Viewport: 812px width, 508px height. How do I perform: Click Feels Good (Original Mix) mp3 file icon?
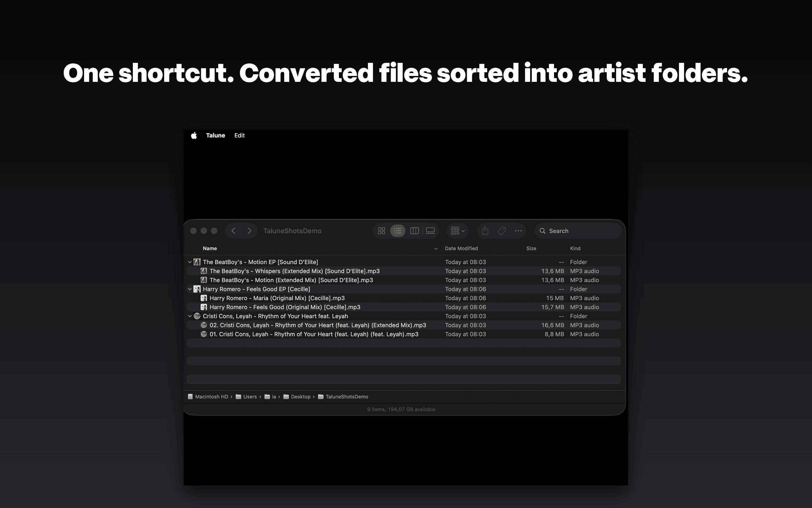click(x=204, y=307)
